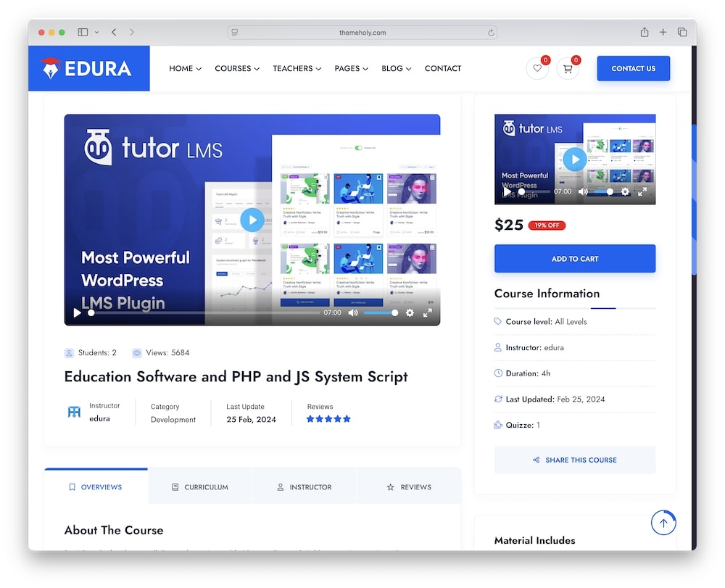Click the Safari sidebar toggle icon
The height and width of the screenshot is (588, 725).
pos(83,32)
